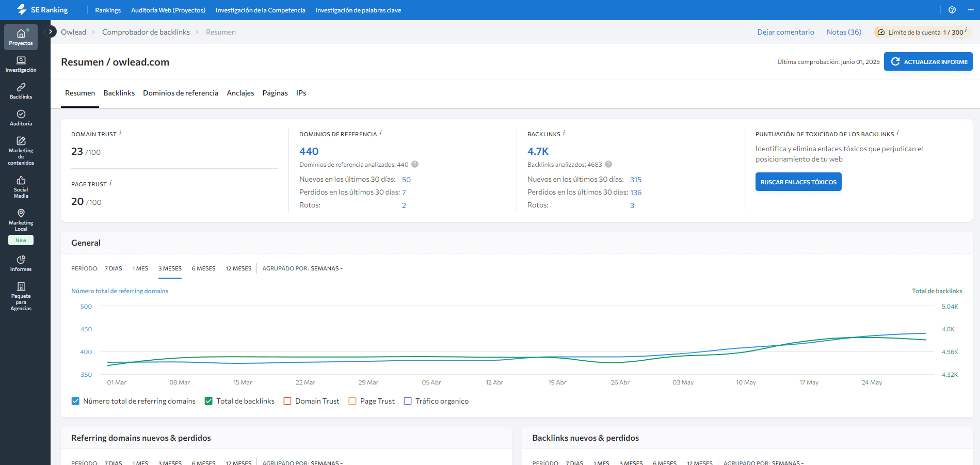Image resolution: width=980 pixels, height=465 pixels.
Task: Open Agrupado por dropdown in Referring domains panel
Action: coord(327,462)
